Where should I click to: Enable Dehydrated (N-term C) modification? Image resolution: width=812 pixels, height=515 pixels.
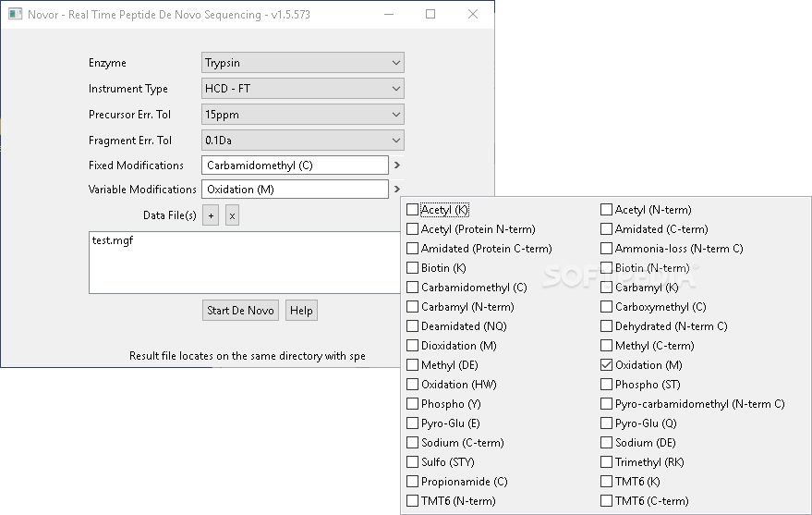tap(606, 326)
